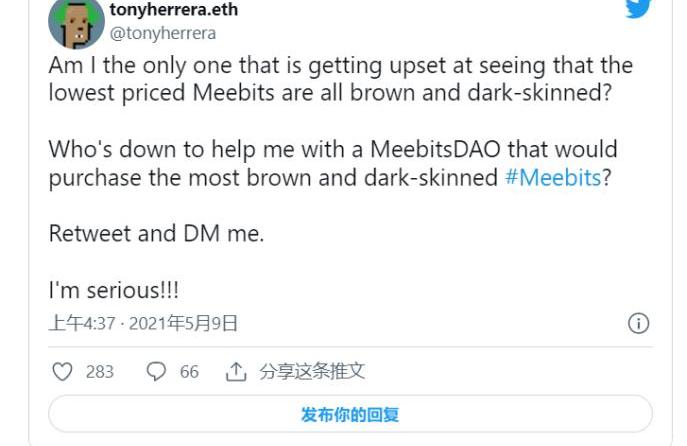This screenshot has width=687, height=446.
Task: Click the "I'm serious!!!" line
Action: [114, 291]
